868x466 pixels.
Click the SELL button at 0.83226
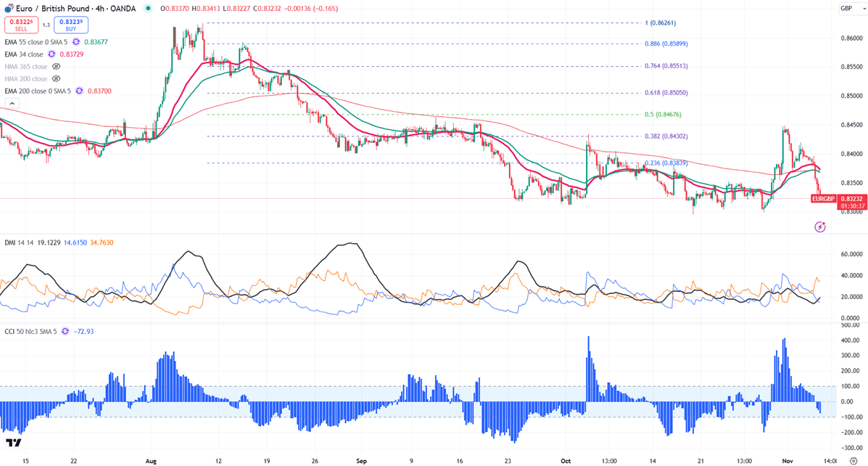tap(21, 25)
